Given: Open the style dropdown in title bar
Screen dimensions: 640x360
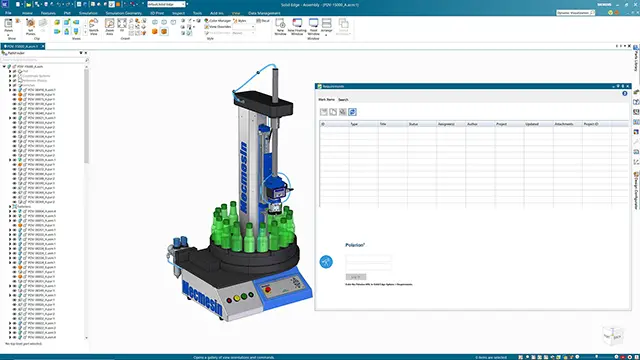Looking at the screenshot, I should pos(167,4).
